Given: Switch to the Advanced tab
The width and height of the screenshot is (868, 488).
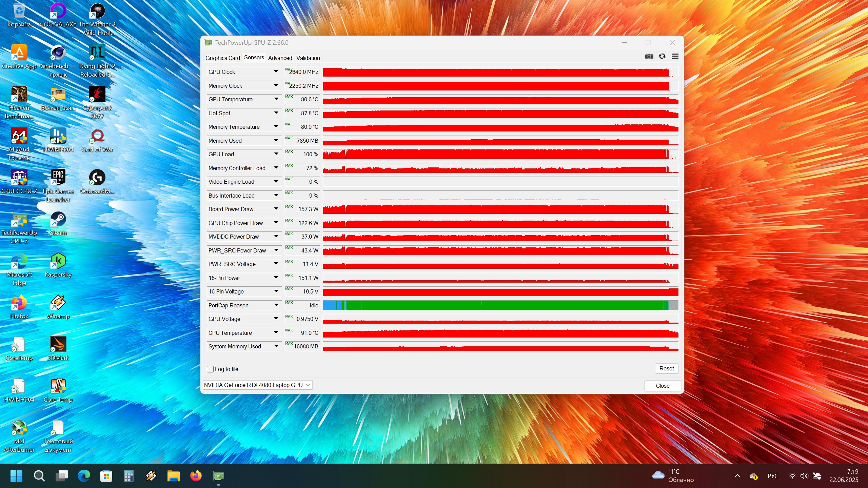Looking at the screenshot, I should 280,58.
